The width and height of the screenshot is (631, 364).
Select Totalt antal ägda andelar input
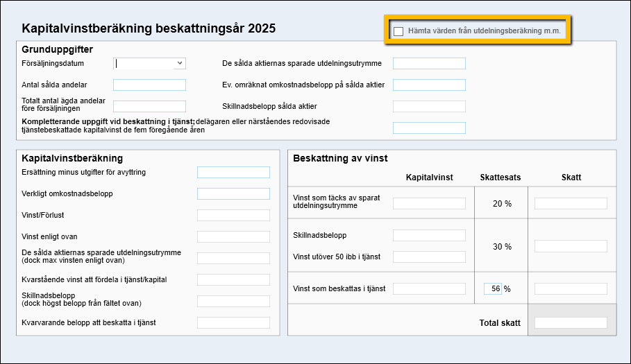pyautogui.click(x=149, y=107)
